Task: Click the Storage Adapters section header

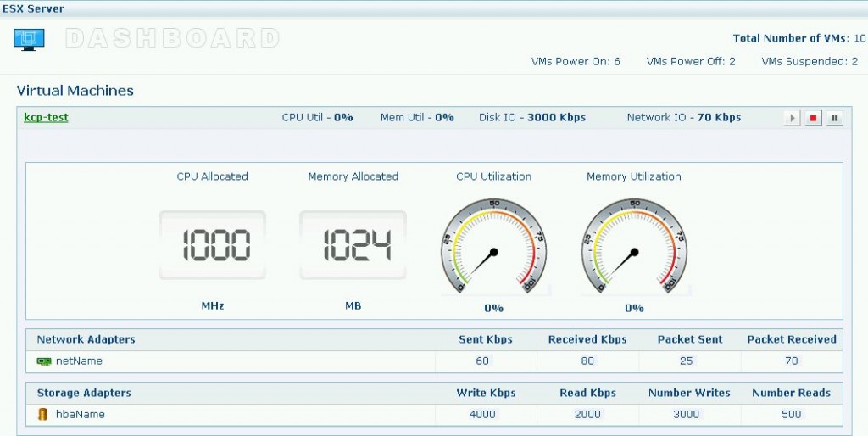Action: [x=84, y=393]
